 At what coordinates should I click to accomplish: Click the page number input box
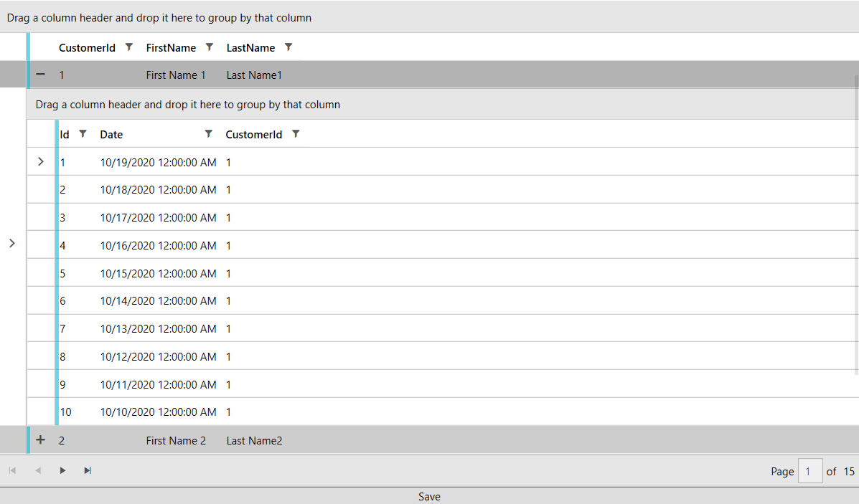tap(809, 471)
